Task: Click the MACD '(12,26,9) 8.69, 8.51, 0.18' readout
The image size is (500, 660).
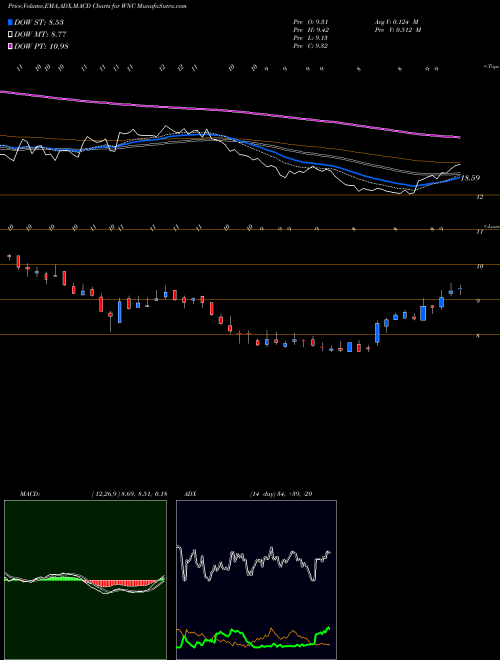Action: point(129,494)
